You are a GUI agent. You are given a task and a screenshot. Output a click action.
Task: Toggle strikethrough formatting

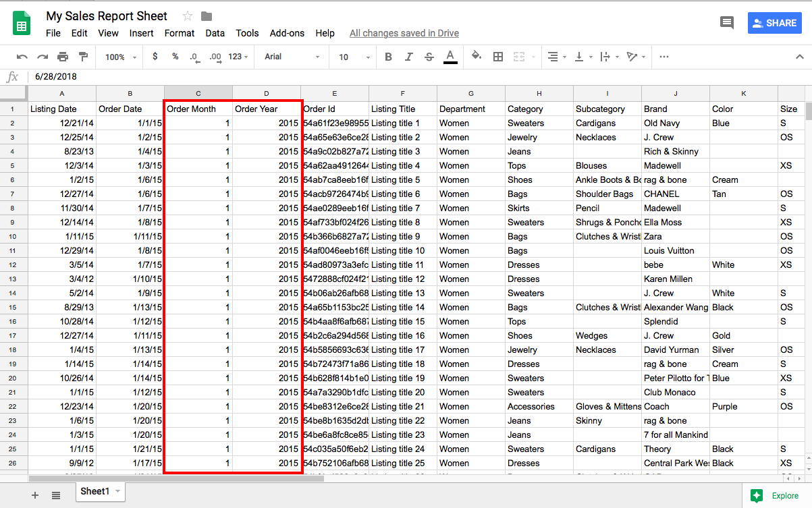[429, 57]
